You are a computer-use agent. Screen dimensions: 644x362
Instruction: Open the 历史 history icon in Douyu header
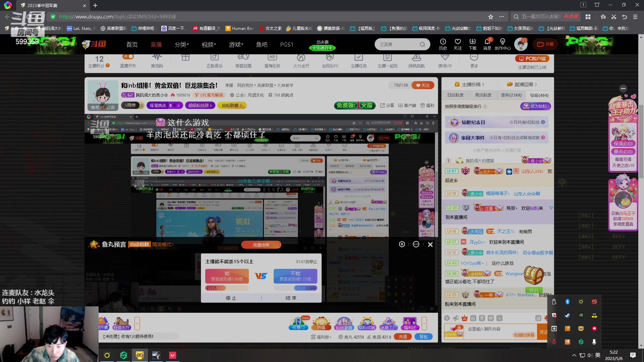coord(443,44)
